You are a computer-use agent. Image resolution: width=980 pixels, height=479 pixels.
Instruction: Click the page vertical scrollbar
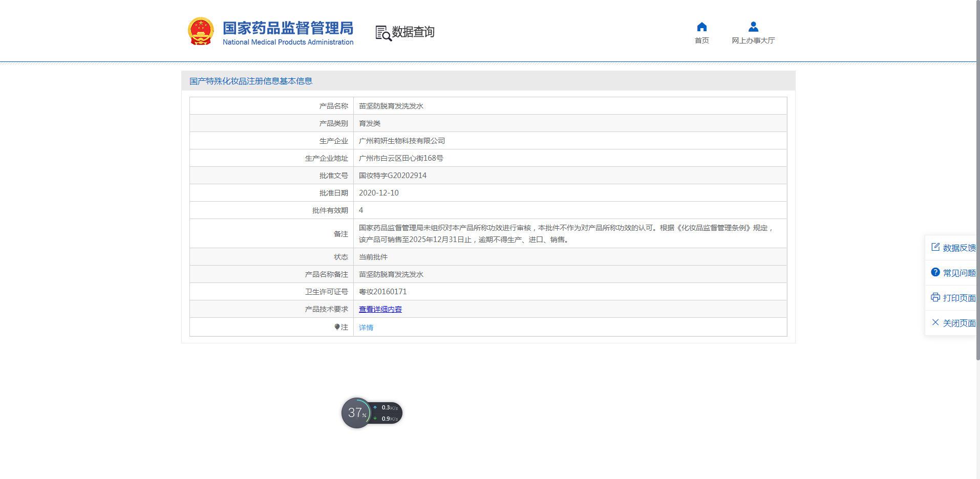(977, 205)
